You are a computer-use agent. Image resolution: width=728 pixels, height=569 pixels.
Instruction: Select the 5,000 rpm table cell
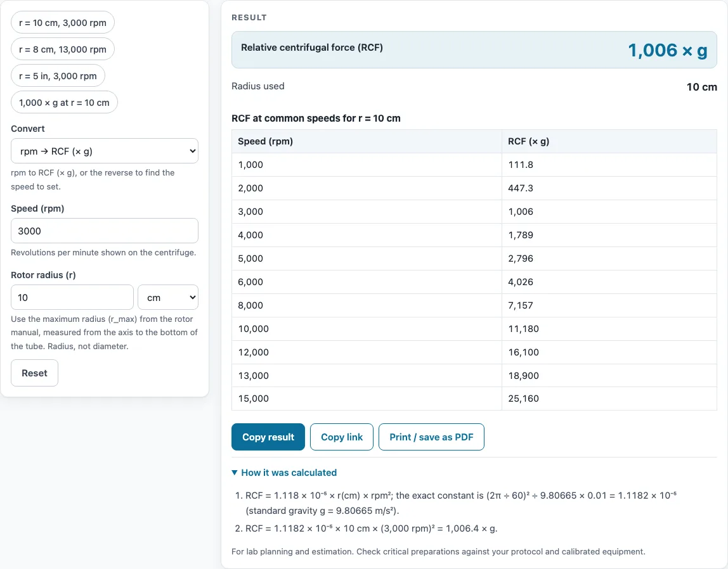pyautogui.click(x=367, y=259)
